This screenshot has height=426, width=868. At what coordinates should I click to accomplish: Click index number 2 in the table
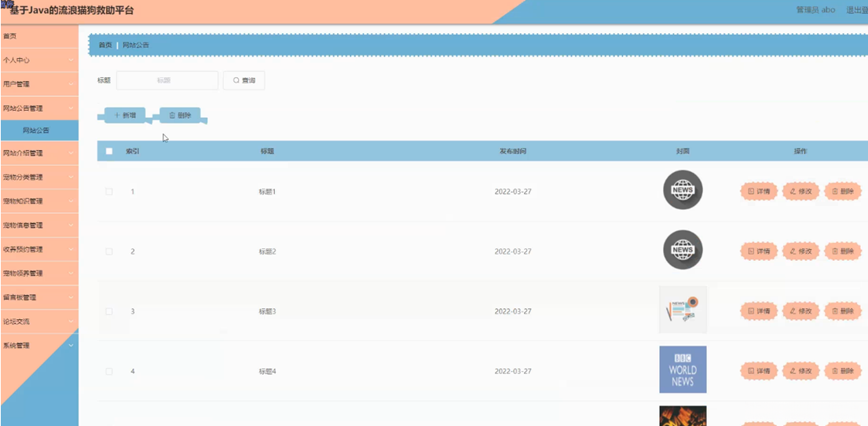tap(132, 252)
